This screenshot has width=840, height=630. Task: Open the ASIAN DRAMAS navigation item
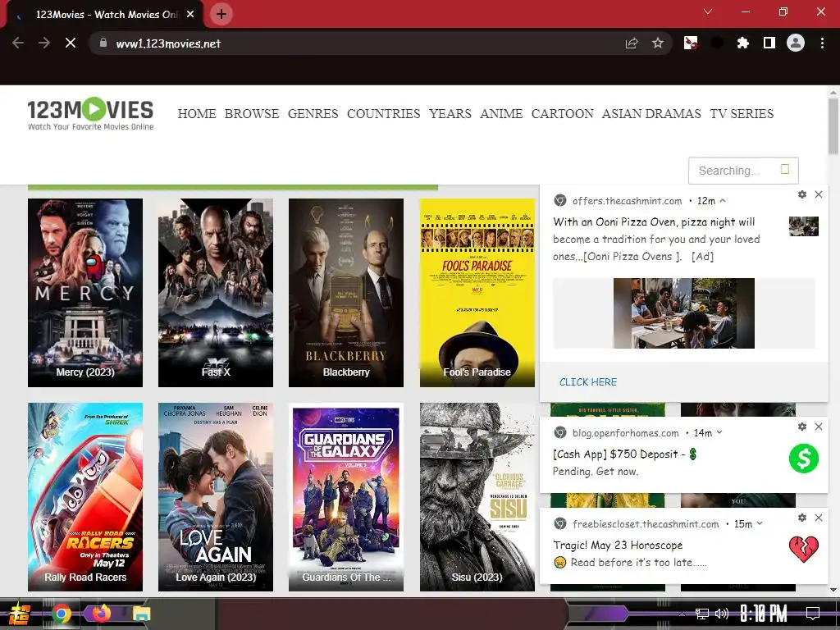point(651,113)
